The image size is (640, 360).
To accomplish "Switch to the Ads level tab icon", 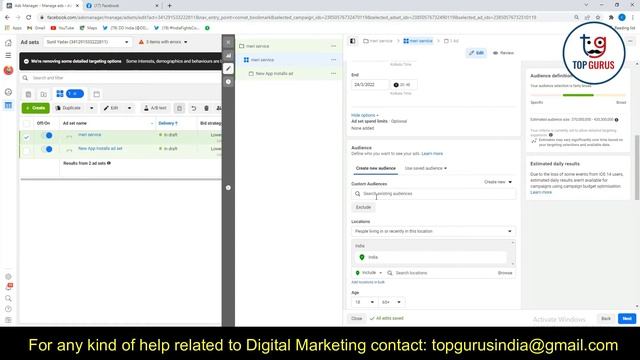I will pos(96,94).
